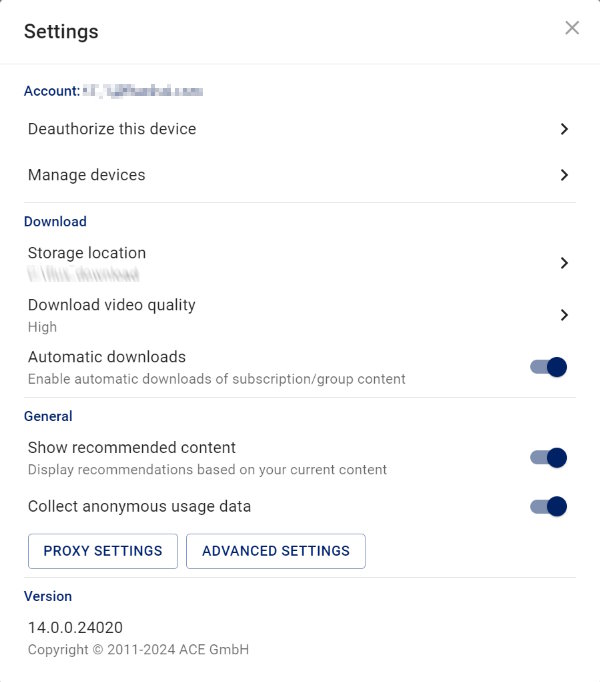Click the ACE GmbH copyright line
Viewport: 600px width, 682px height.
(138, 650)
